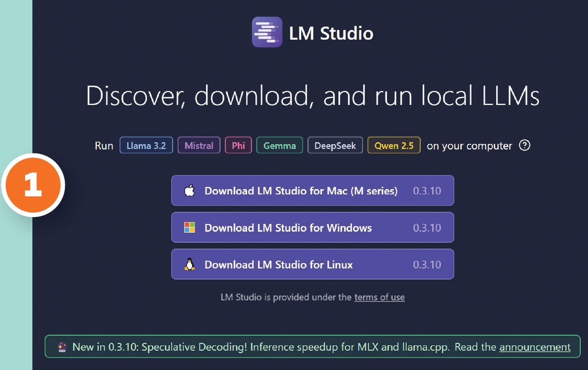Click the Linux penguin icon

pos(190,264)
